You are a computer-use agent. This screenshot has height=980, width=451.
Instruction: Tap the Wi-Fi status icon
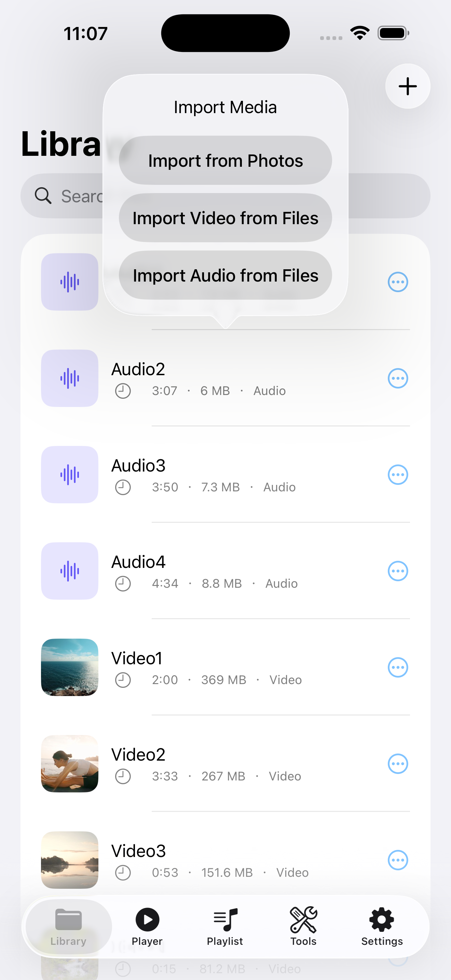[x=360, y=33]
